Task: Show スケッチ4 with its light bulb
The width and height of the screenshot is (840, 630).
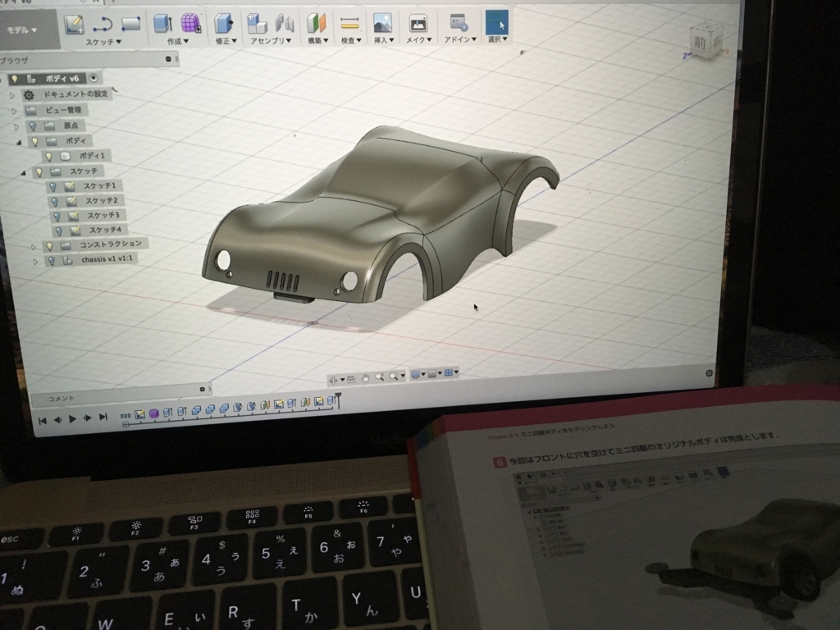Action: pyautogui.click(x=59, y=231)
